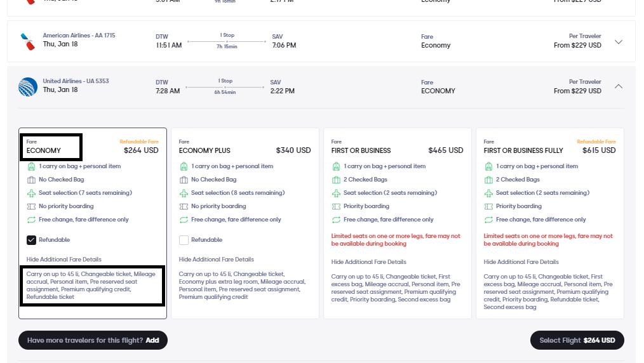
Task: Click free change icon in $465 fare card
Action: click(336, 220)
